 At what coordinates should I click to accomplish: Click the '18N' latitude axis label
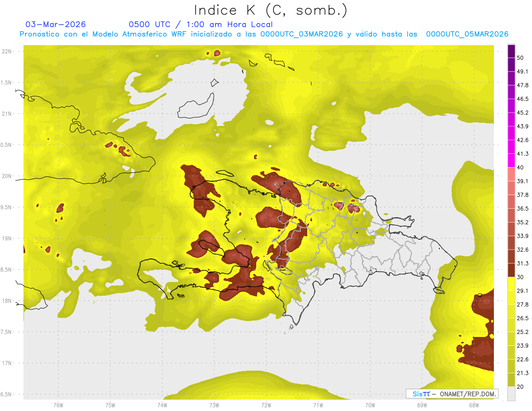pyautogui.click(x=6, y=301)
